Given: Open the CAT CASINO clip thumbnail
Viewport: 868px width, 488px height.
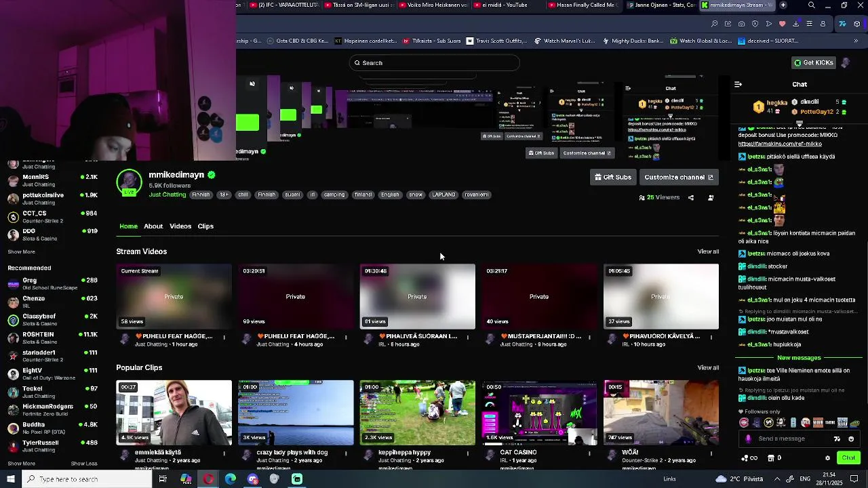Looking at the screenshot, I should pyautogui.click(x=539, y=413).
